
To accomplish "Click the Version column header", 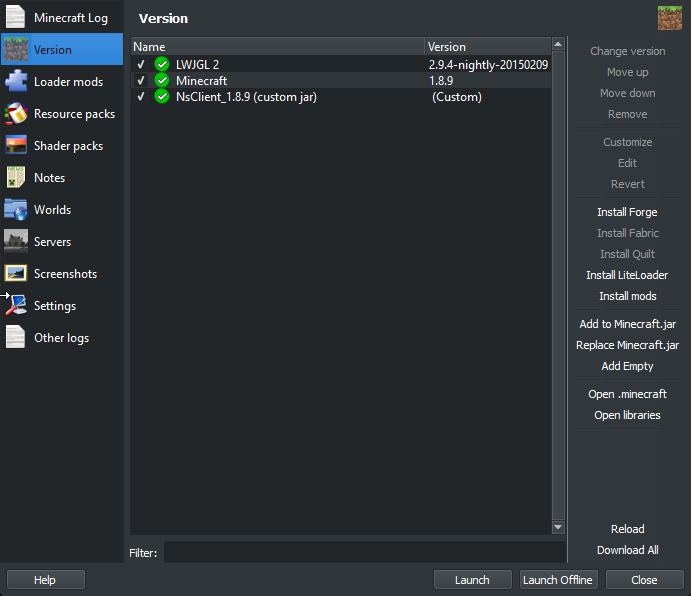I will coord(488,47).
